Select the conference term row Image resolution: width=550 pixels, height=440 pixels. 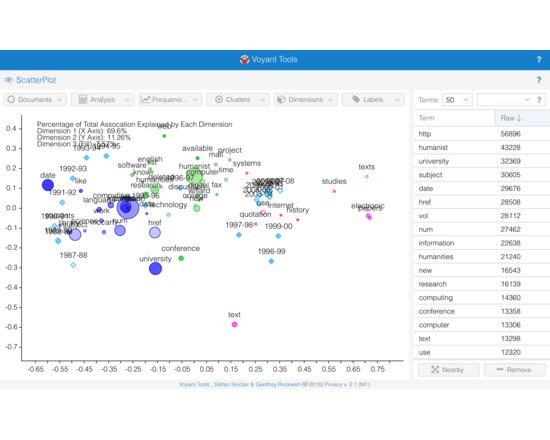(482, 312)
